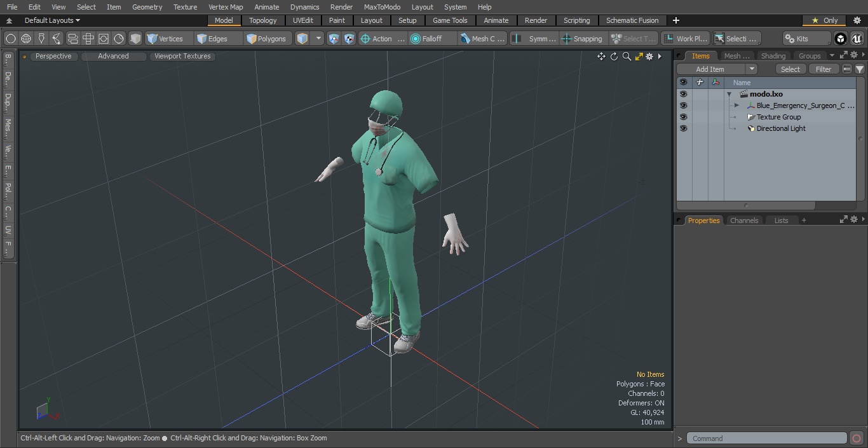Toggle visibility of modo.lxo scene
This screenshot has width=868, height=448.
click(683, 94)
